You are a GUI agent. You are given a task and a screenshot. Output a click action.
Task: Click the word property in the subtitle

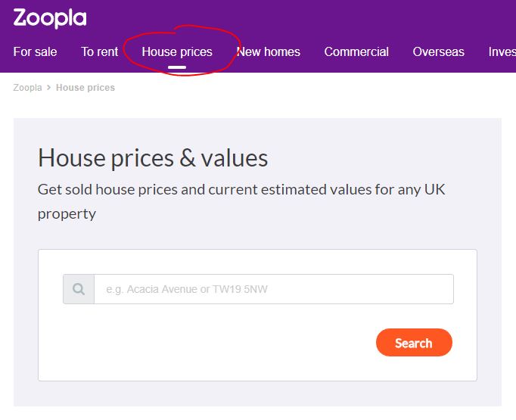[67, 214]
